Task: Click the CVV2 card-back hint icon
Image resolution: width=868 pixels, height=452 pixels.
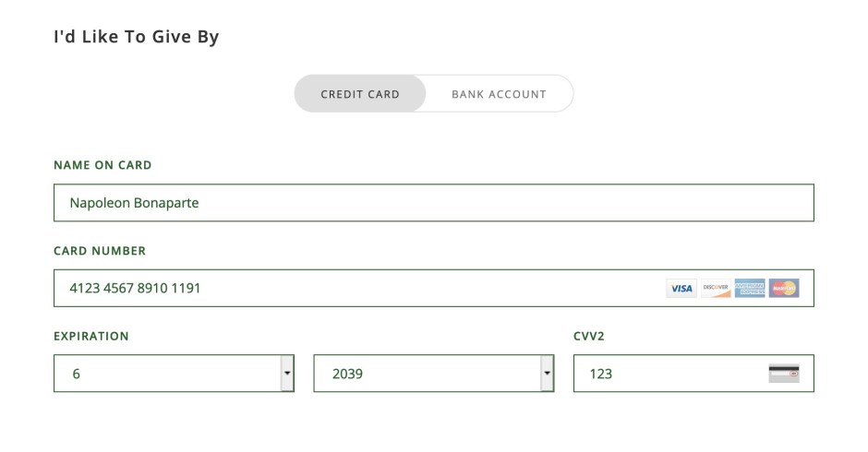Action: tap(784, 374)
